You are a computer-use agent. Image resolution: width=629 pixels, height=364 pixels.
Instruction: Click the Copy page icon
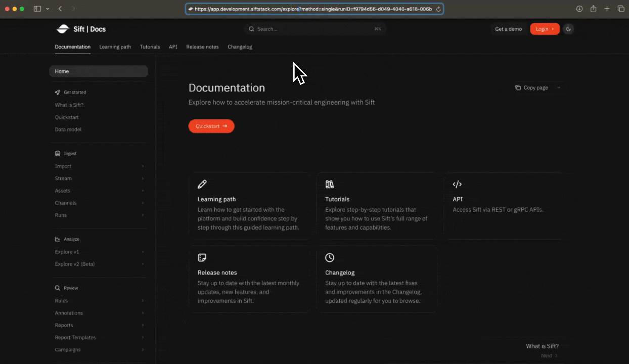click(x=518, y=87)
